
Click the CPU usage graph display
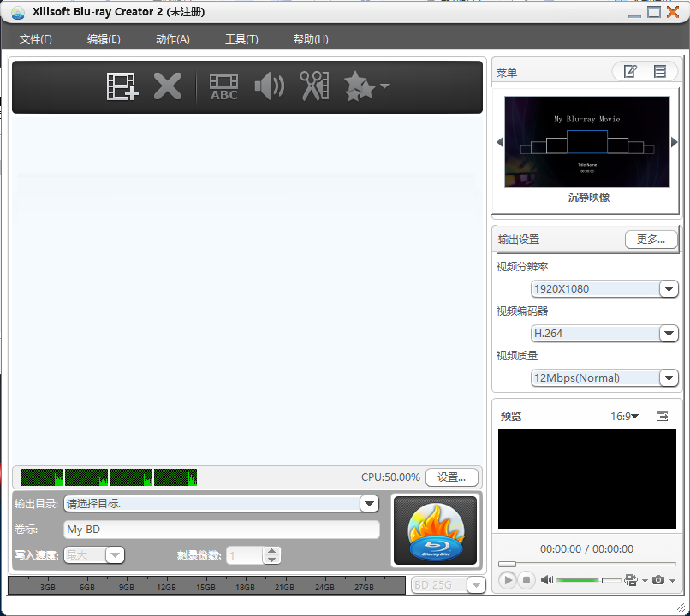pyautogui.click(x=109, y=477)
